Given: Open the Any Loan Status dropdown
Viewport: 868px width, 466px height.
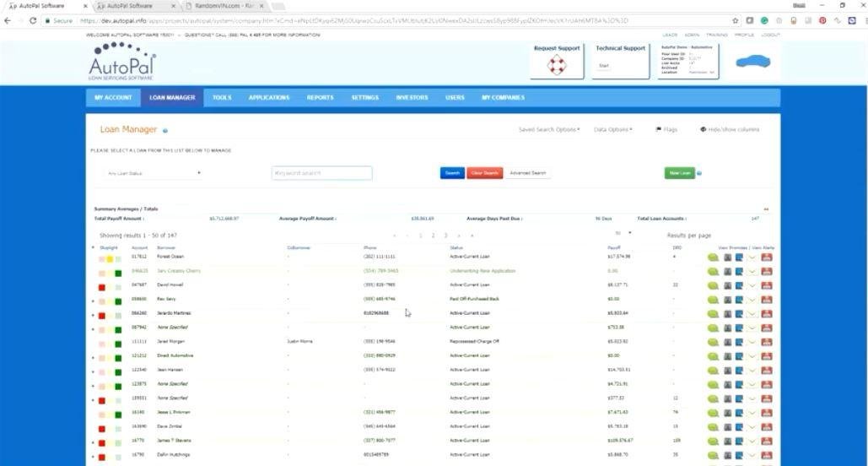Looking at the screenshot, I should pyautogui.click(x=154, y=173).
